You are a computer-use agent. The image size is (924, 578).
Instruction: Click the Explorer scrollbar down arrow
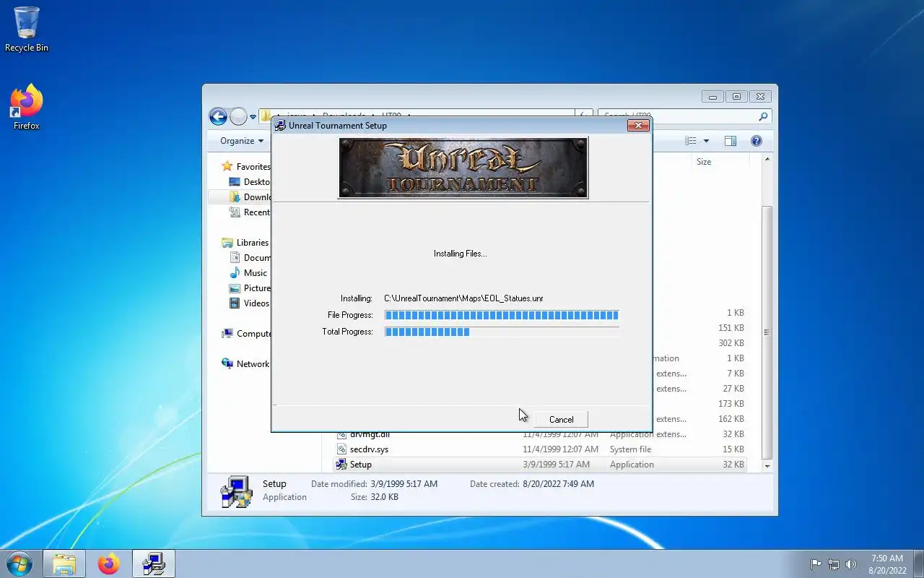(767, 467)
